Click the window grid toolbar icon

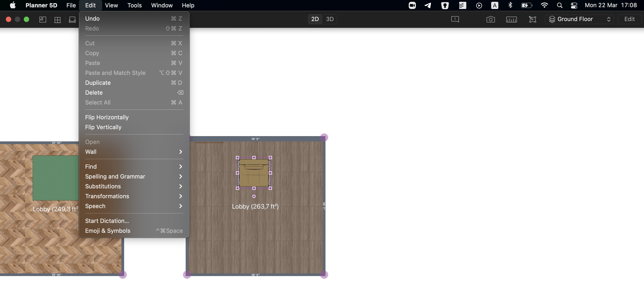click(58, 19)
